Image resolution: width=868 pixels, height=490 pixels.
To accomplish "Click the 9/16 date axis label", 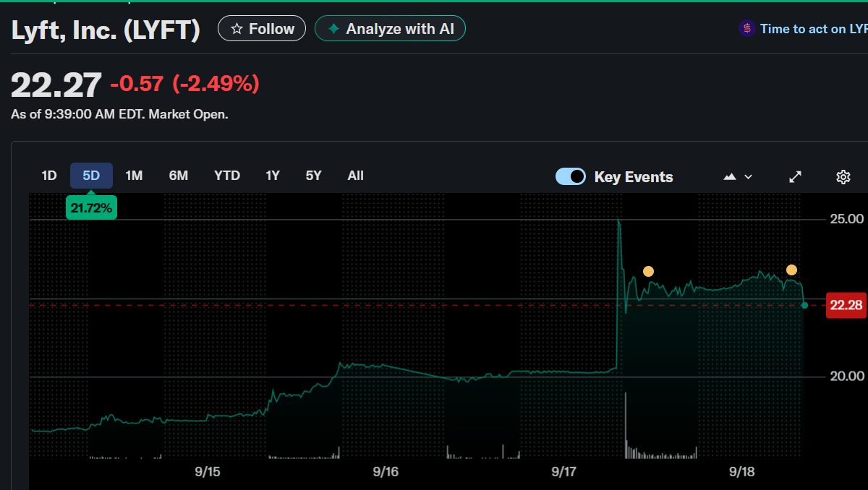I will 386,472.
